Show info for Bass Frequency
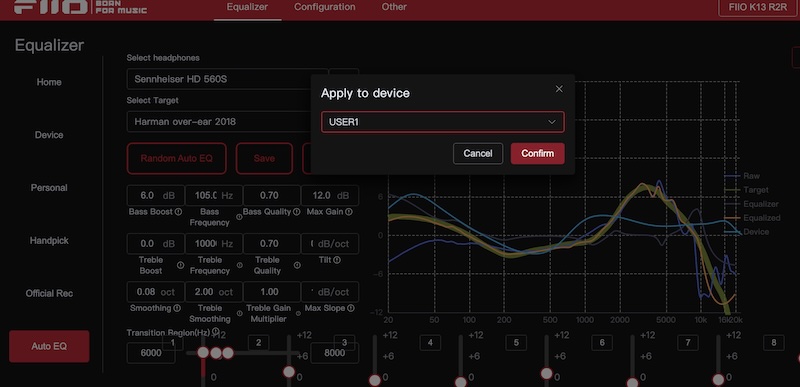 (x=239, y=217)
